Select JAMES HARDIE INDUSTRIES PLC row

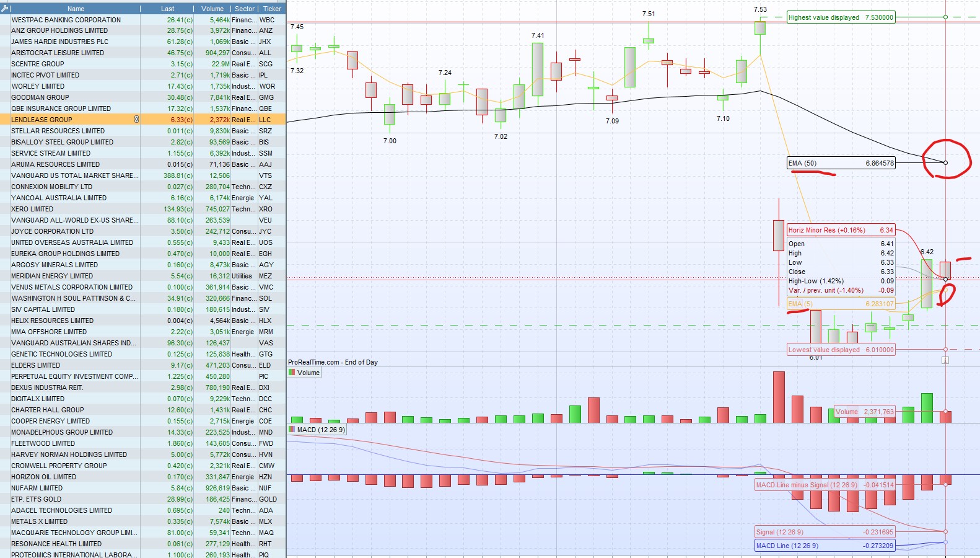142,42
